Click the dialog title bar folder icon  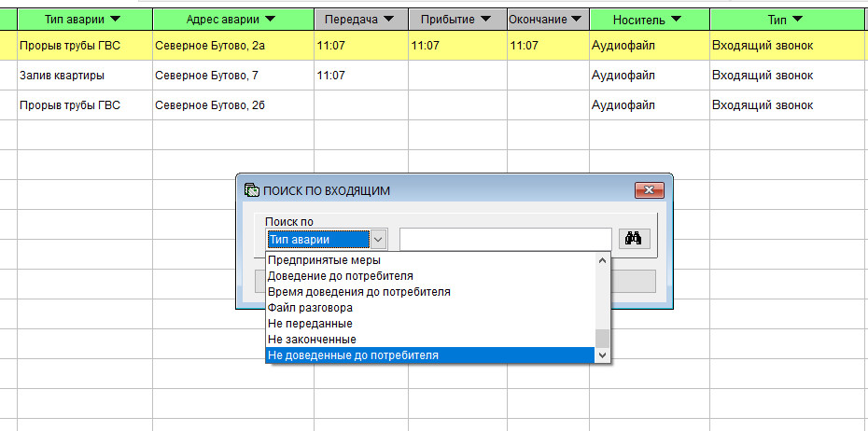251,190
